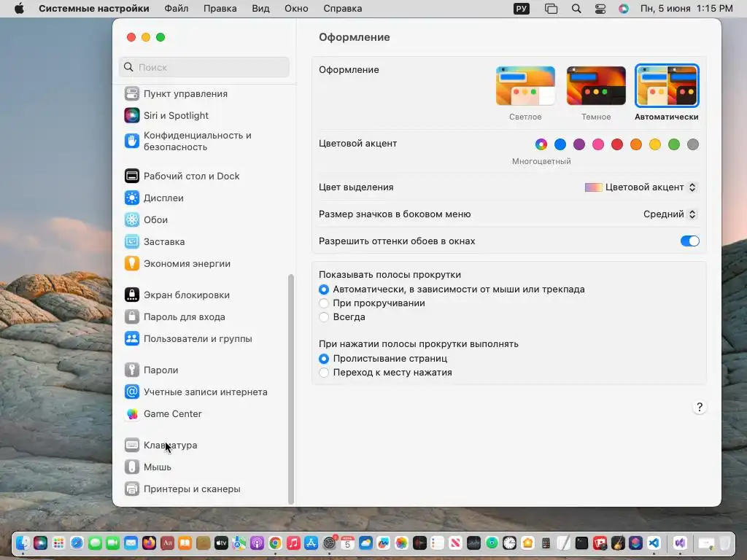
Task: Open the Вид menu
Action: (x=260, y=9)
